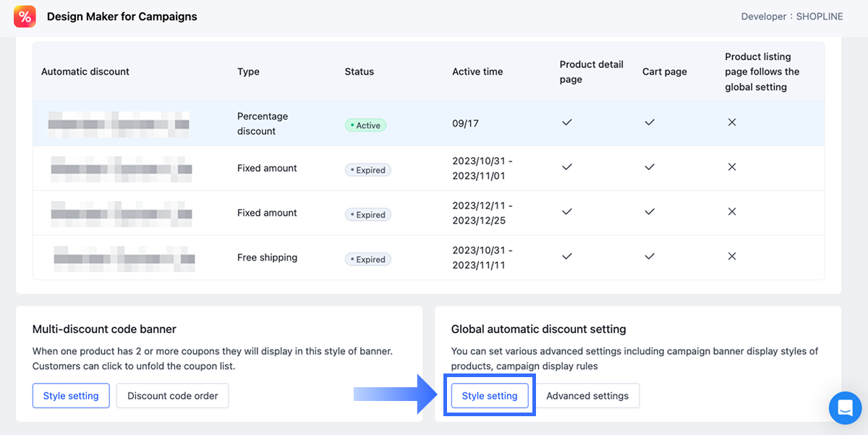The image size is (868, 435).
Task: Click the Active time column header
Action: click(x=477, y=72)
